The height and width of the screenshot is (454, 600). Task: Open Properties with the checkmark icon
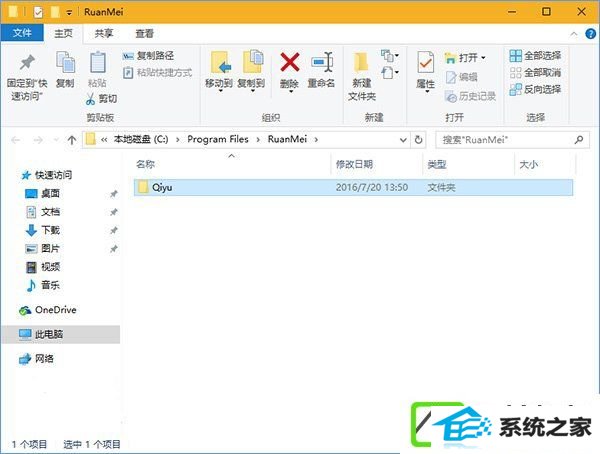(x=426, y=71)
